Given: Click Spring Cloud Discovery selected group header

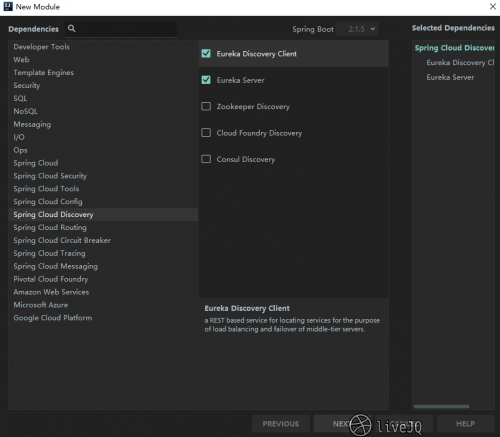Looking at the screenshot, I should [454, 48].
